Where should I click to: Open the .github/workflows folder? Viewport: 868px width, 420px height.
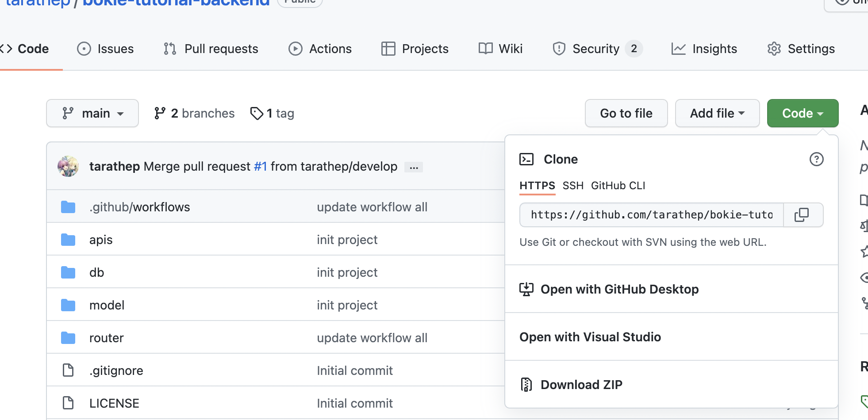click(x=139, y=207)
